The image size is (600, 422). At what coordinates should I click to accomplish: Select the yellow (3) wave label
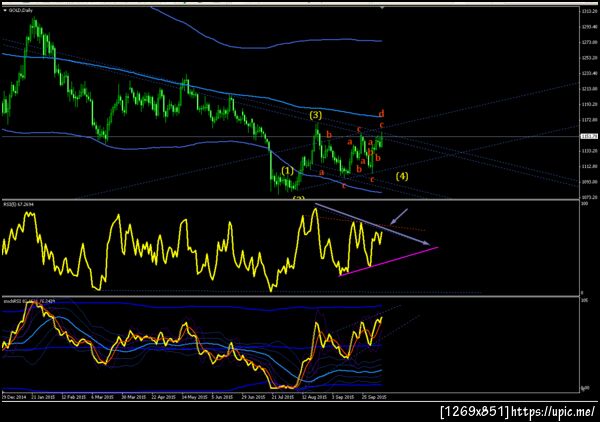pyautogui.click(x=316, y=115)
